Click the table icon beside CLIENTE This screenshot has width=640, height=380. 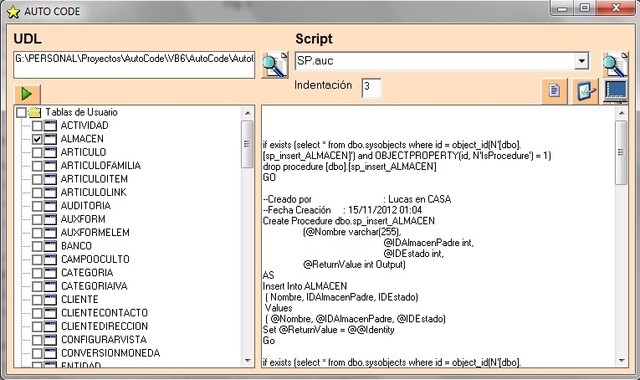point(50,300)
